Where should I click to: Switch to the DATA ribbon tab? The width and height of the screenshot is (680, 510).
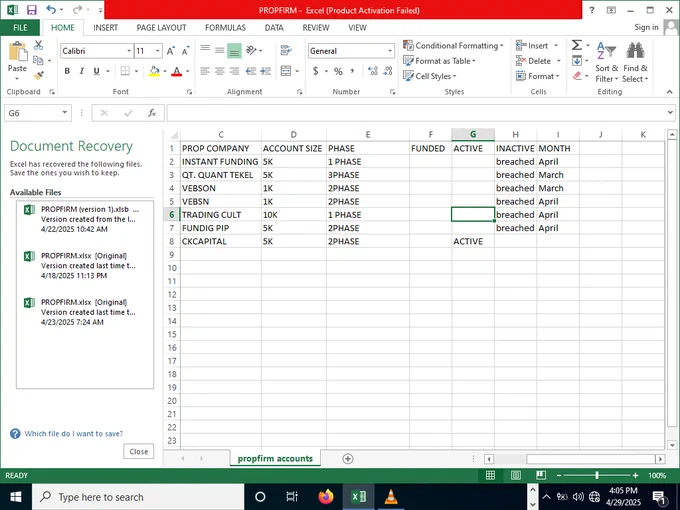[x=274, y=28]
